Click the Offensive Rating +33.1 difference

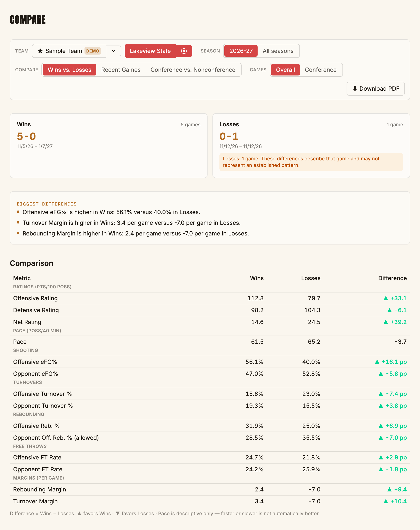coord(395,298)
